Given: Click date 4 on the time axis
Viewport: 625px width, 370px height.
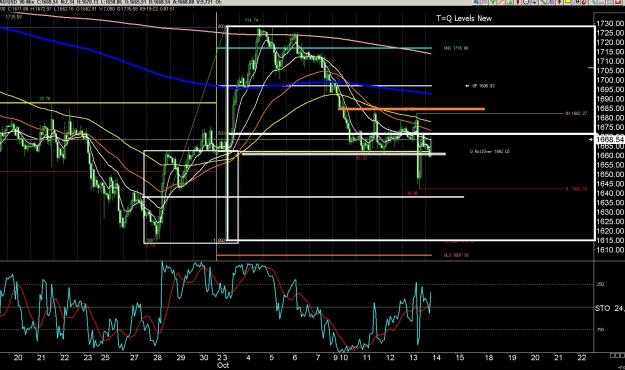Looking at the screenshot, I should (248, 358).
